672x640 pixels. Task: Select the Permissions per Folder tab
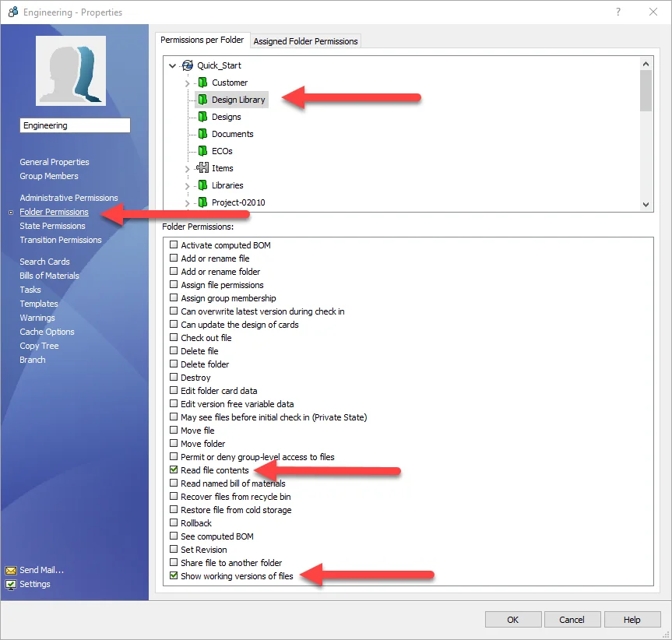(x=202, y=40)
